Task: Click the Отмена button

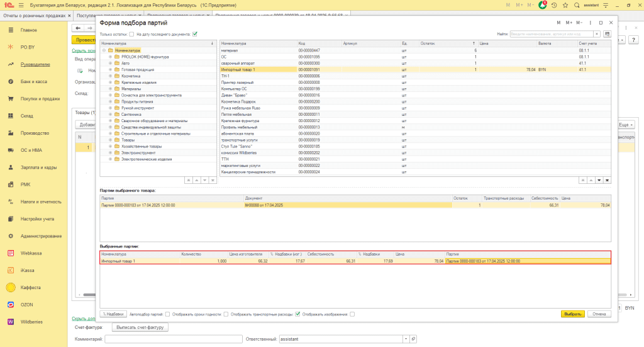Action: pos(599,314)
